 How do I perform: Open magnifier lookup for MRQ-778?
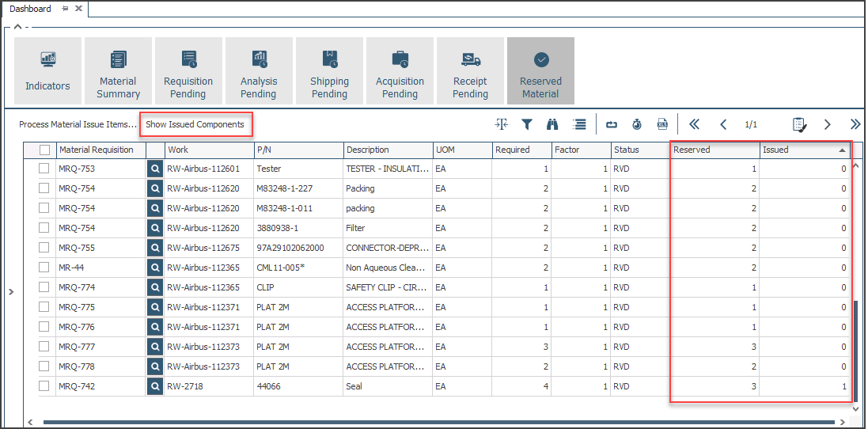(155, 366)
